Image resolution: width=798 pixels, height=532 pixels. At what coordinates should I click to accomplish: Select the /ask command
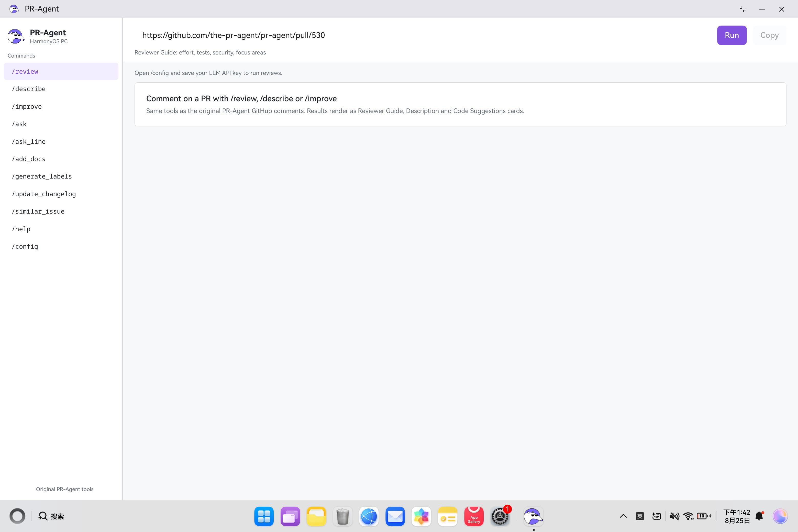(x=61, y=124)
